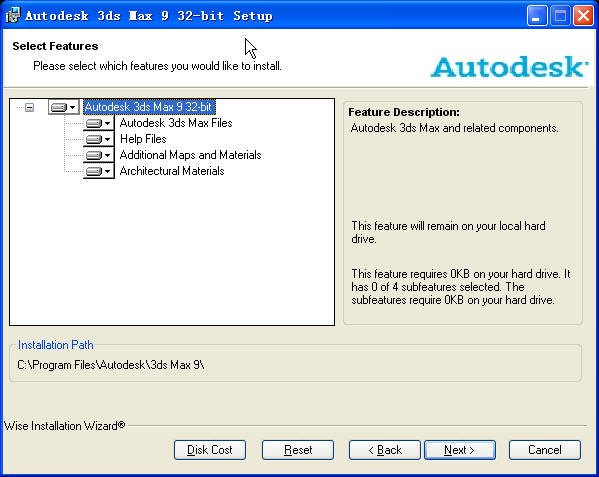
Task: Proceed with the Next button
Action: (x=460, y=450)
